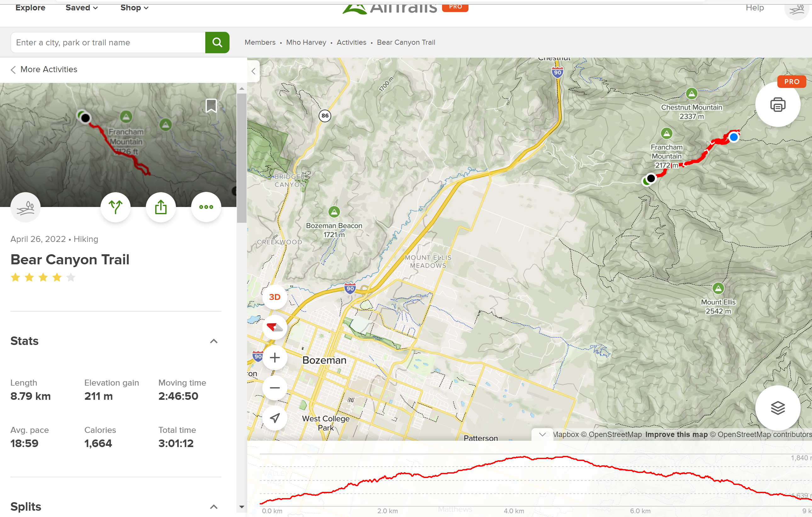Viewport: 812px width, 517px height.
Task: Click the green search magnifier button
Action: [217, 43]
